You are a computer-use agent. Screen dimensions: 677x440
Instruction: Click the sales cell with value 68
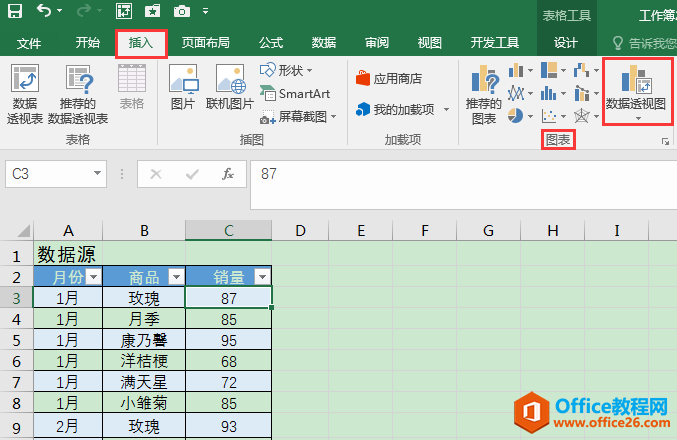229,361
